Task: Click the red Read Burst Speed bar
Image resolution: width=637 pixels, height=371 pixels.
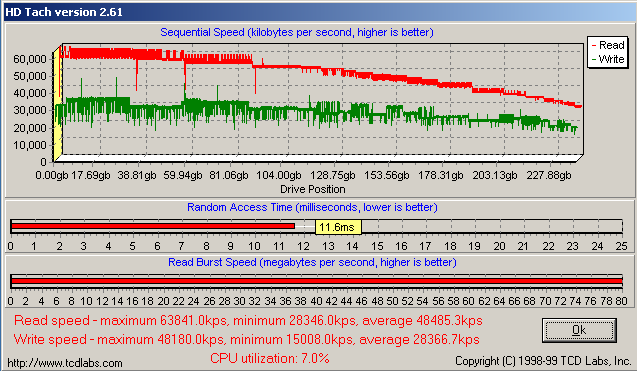Action: 316,281
